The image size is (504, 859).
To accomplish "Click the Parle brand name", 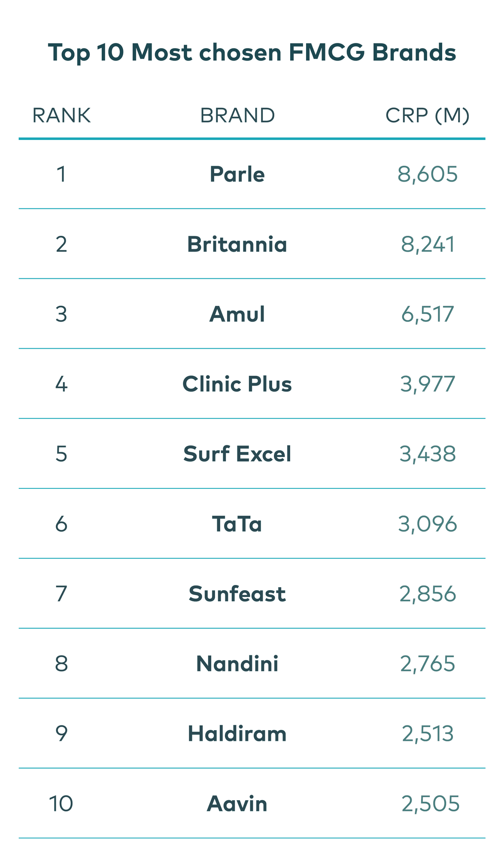I will point(237,174).
